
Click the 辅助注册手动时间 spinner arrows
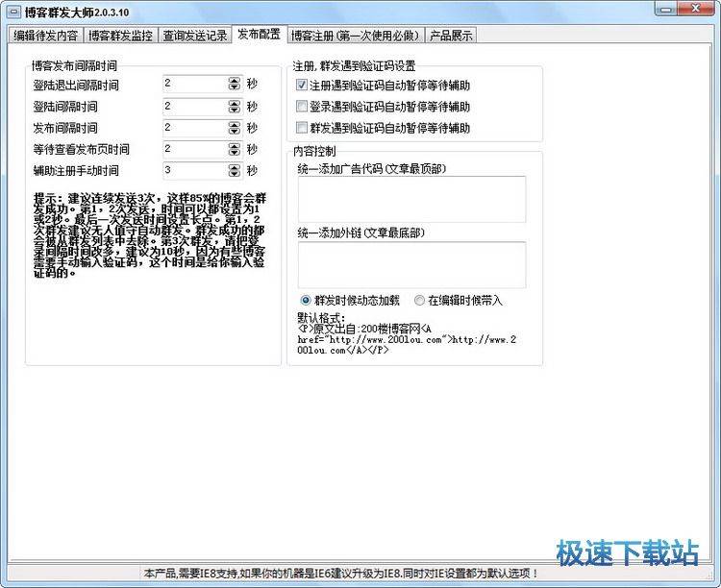coord(234,171)
